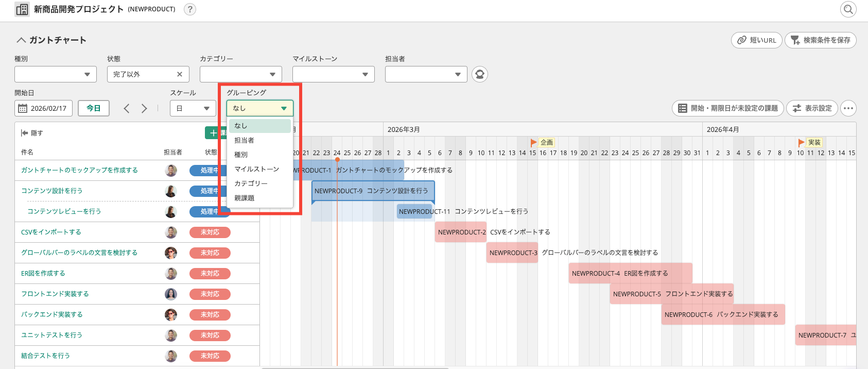Click the 実装 milestone flag marker
This screenshot has height=369, width=868.
[x=810, y=142]
